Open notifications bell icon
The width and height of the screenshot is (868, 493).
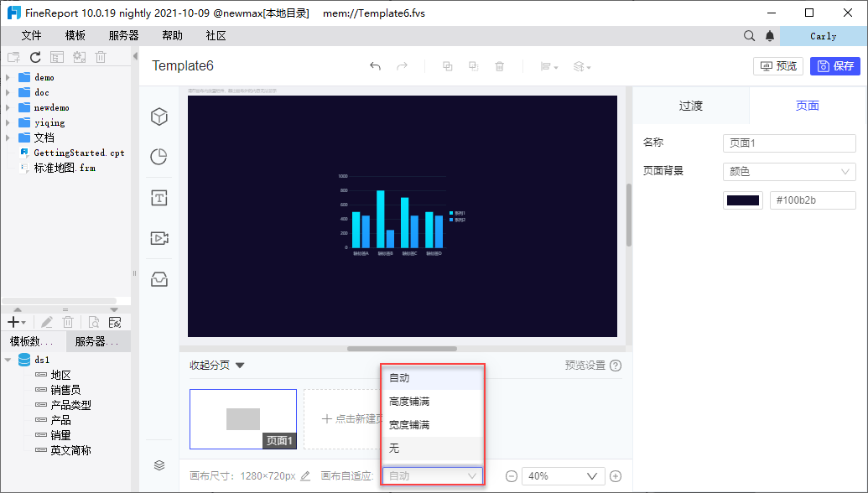pyautogui.click(x=770, y=36)
